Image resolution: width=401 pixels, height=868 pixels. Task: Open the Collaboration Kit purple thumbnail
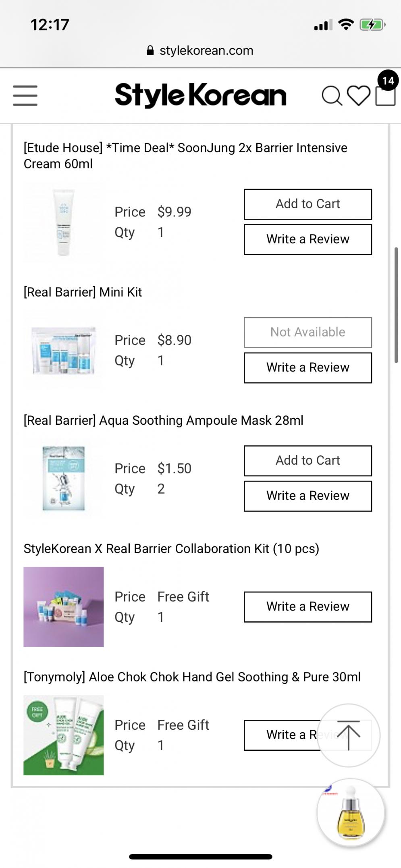[64, 606]
